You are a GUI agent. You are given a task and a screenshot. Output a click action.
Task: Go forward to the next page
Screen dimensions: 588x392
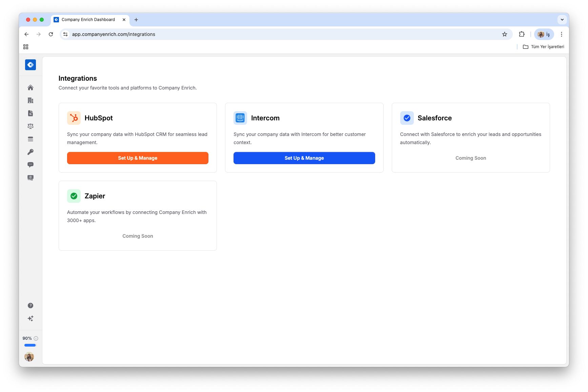[39, 34]
